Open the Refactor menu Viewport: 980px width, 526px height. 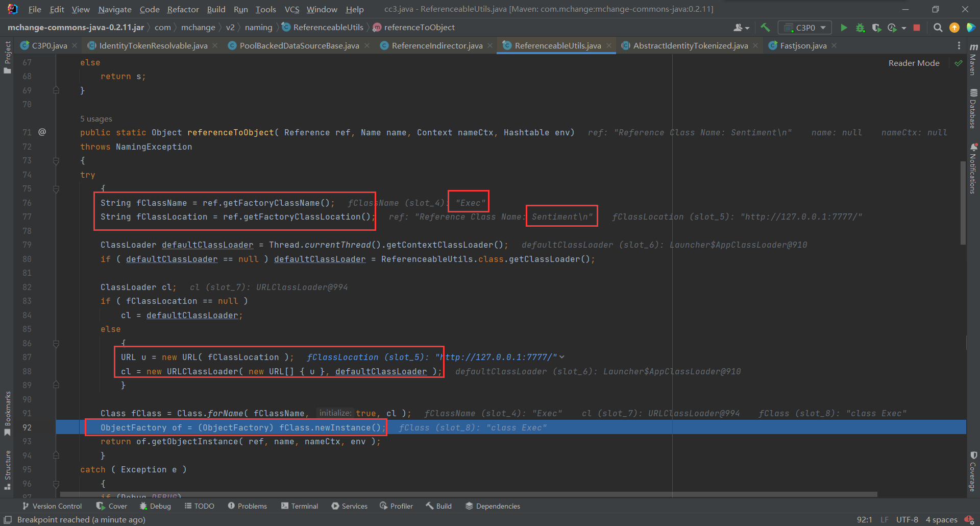(183, 9)
